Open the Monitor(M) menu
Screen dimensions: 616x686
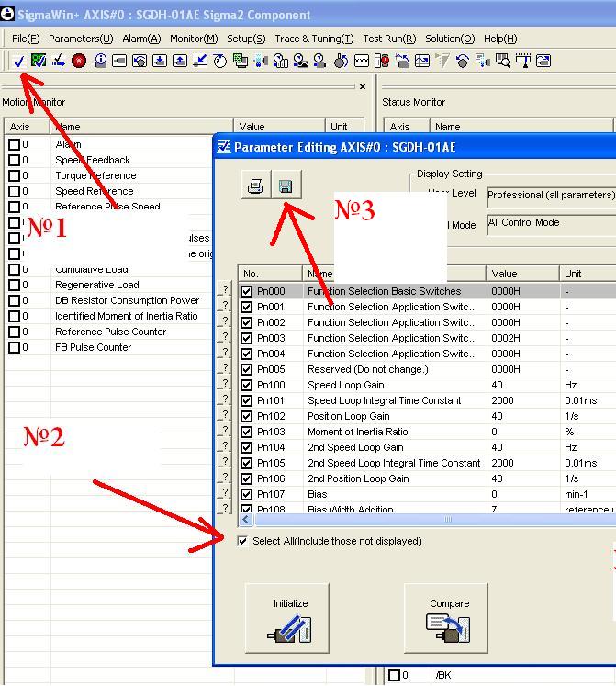194,39
